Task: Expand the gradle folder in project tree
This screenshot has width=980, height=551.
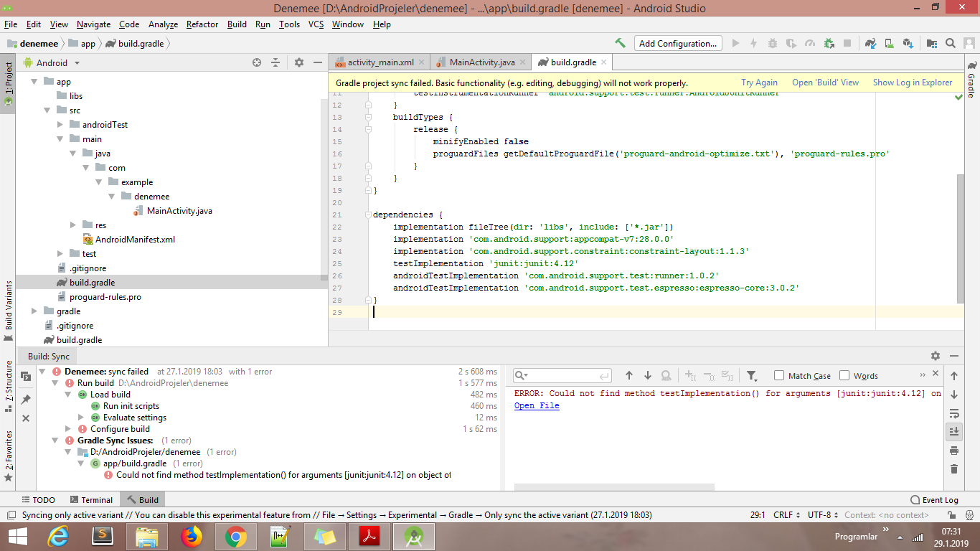Action: [34, 311]
